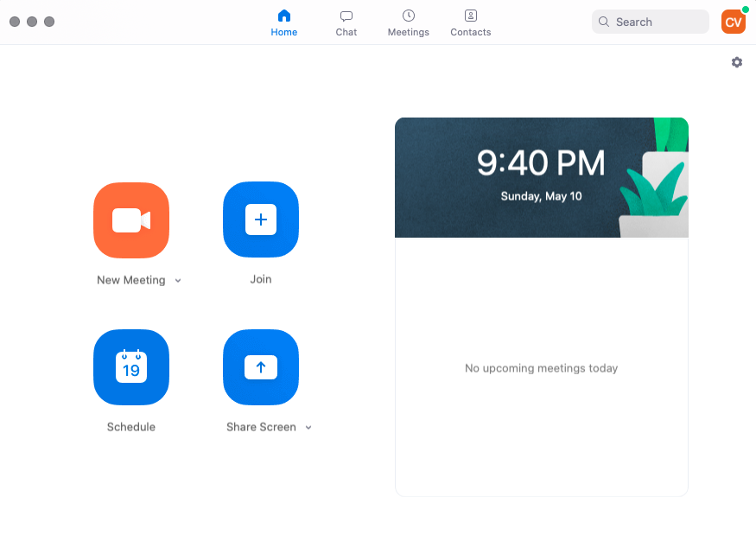Click the Schedule label

(130, 426)
